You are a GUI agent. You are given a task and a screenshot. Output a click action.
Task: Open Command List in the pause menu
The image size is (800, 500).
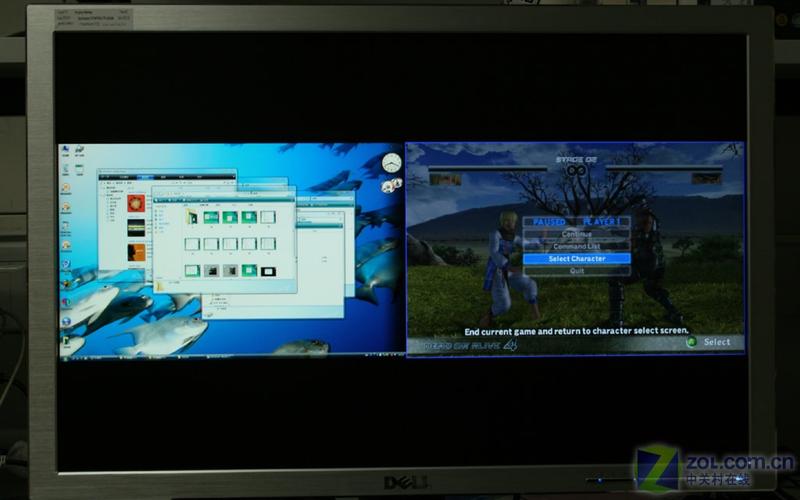pyautogui.click(x=577, y=246)
